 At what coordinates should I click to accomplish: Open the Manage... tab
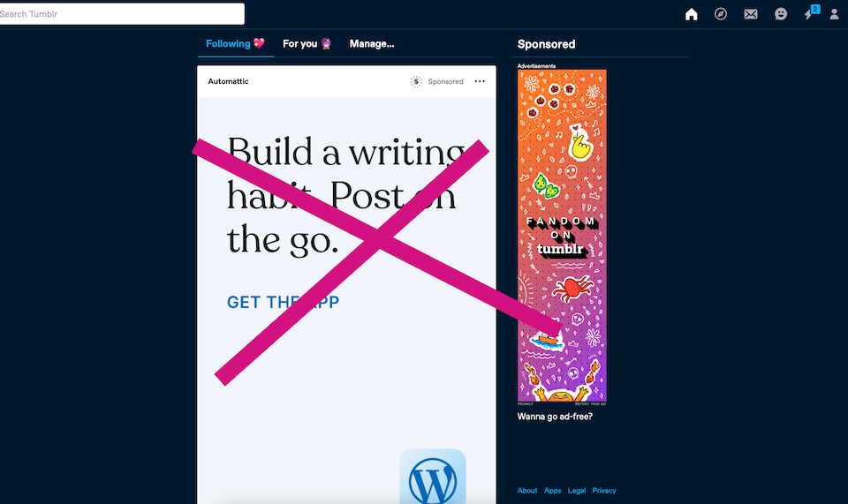pos(372,44)
